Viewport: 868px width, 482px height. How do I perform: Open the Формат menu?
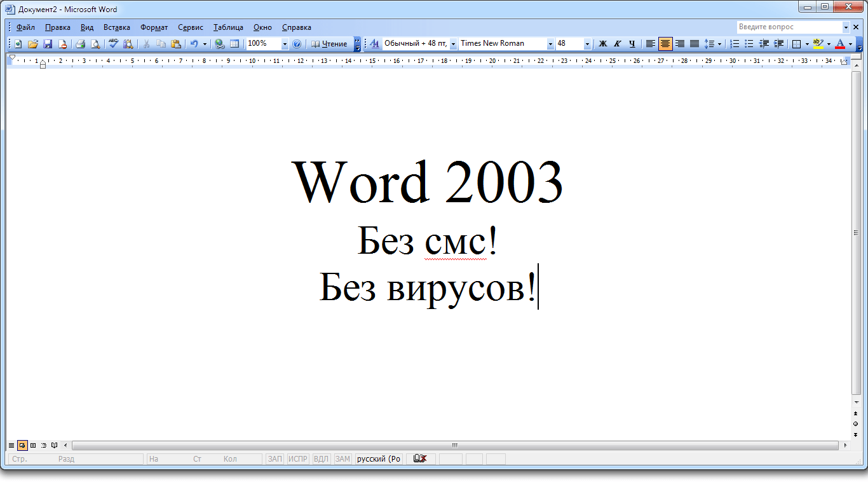[154, 27]
